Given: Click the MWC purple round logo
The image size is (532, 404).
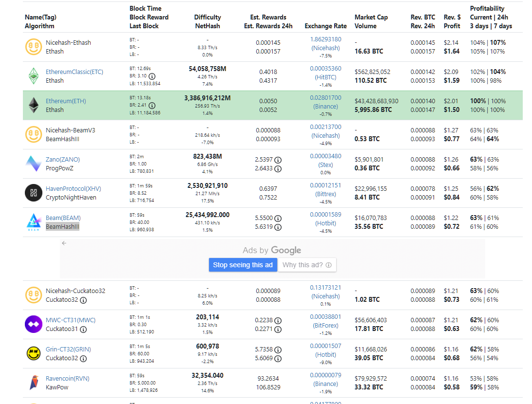Looking at the screenshot, I should coord(34,324).
